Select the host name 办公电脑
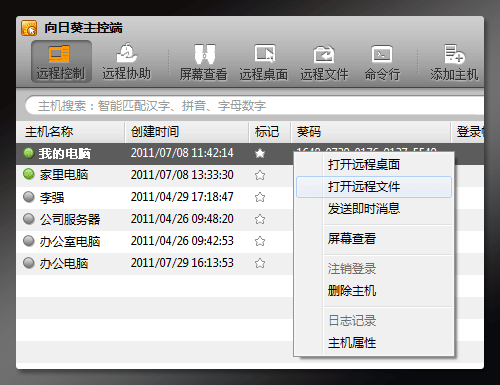The height and width of the screenshot is (385, 500). pyautogui.click(x=64, y=263)
